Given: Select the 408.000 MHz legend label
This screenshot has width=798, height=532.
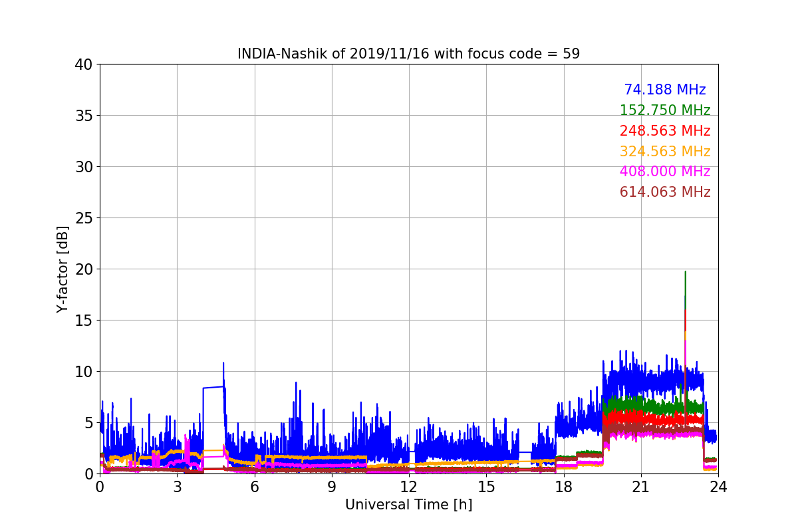Looking at the screenshot, I should point(665,172).
